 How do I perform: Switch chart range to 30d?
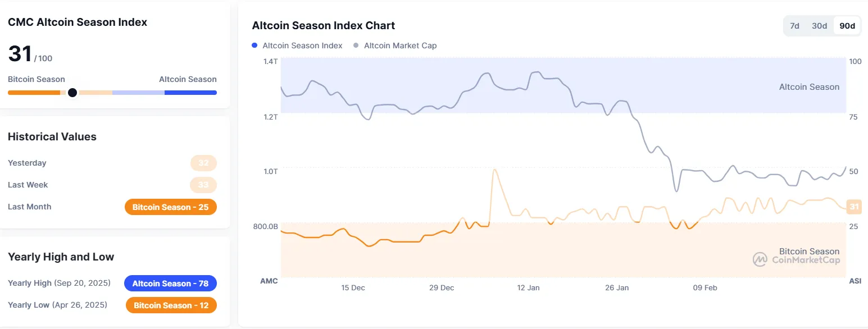click(x=819, y=26)
